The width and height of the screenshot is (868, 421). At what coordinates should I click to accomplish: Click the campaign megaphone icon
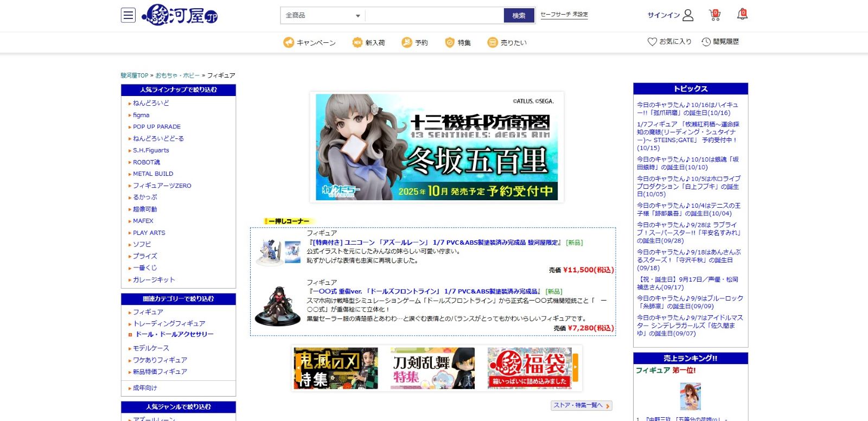289,42
